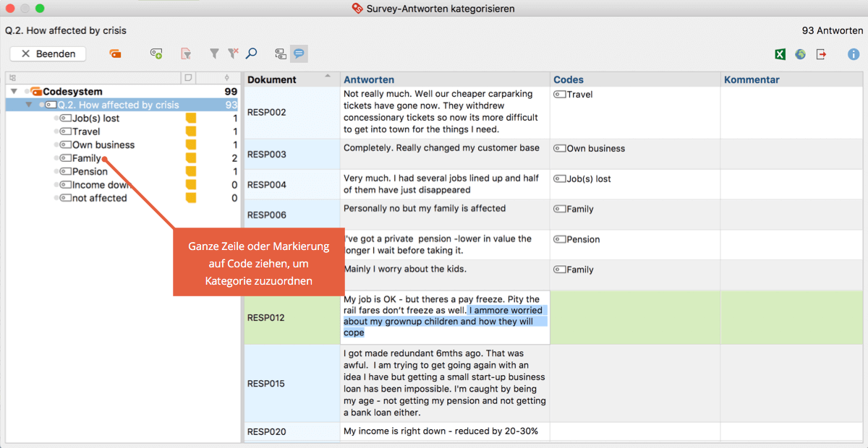
Task: Click the orange Codesystem icon in tree
Action: click(36, 92)
